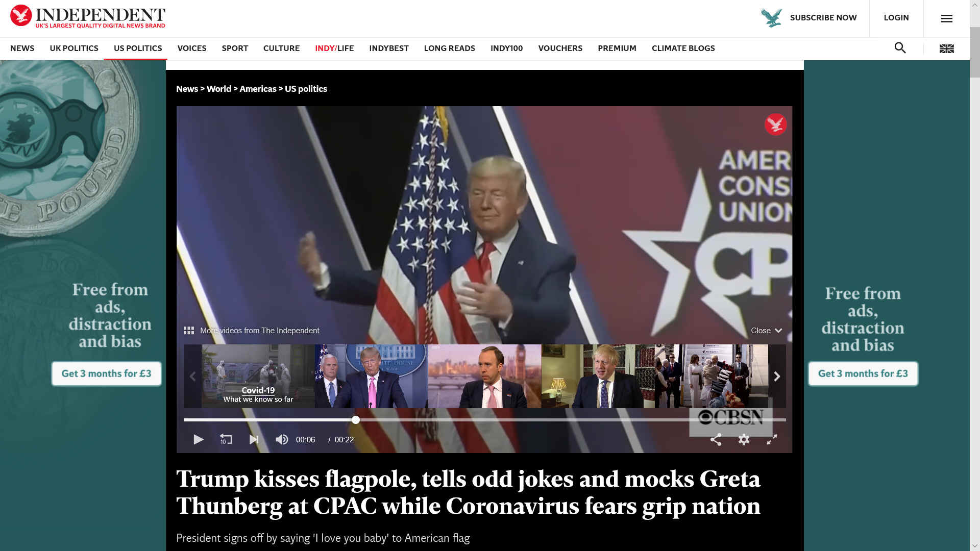980x551 pixels.
Task: Open the site search magnifier
Action: click(x=900, y=48)
